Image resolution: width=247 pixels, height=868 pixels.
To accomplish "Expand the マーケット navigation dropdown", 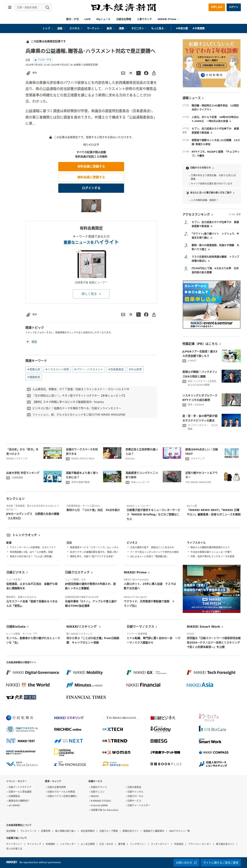I will point(95,29).
